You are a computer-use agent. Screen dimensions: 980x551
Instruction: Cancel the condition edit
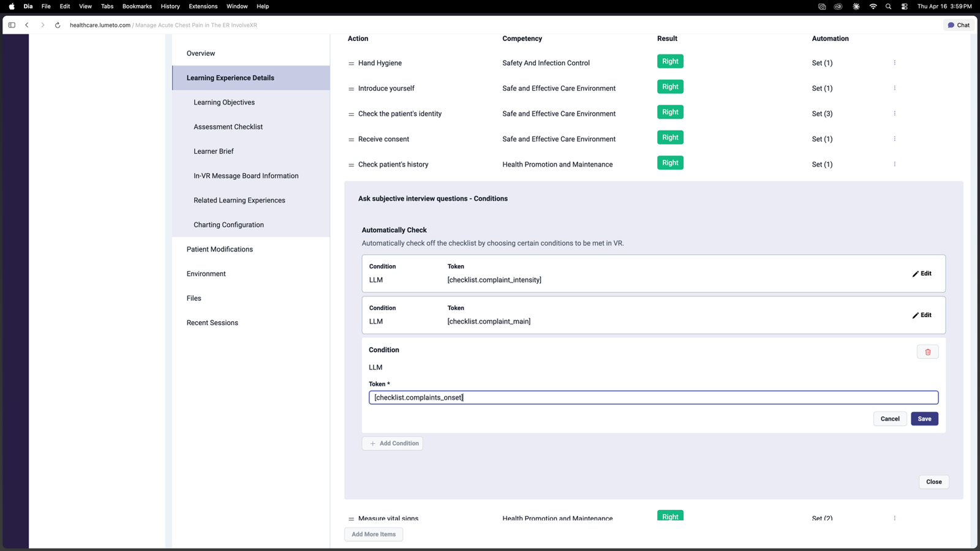pyautogui.click(x=890, y=419)
